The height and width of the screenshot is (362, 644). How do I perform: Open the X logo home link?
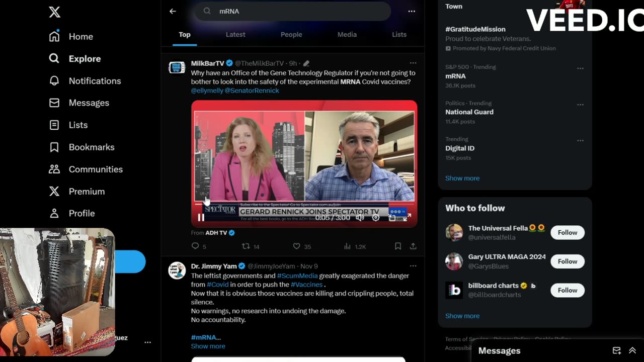click(54, 12)
